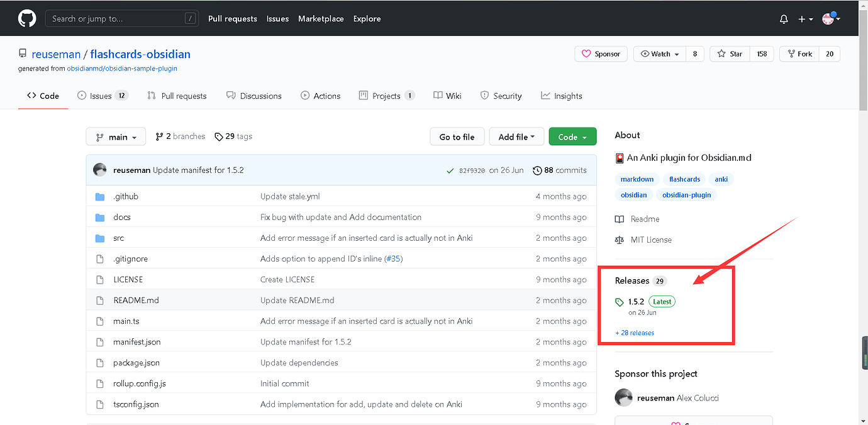Switch to the repository Issues tab with 12
868x425 pixels.
[103, 96]
